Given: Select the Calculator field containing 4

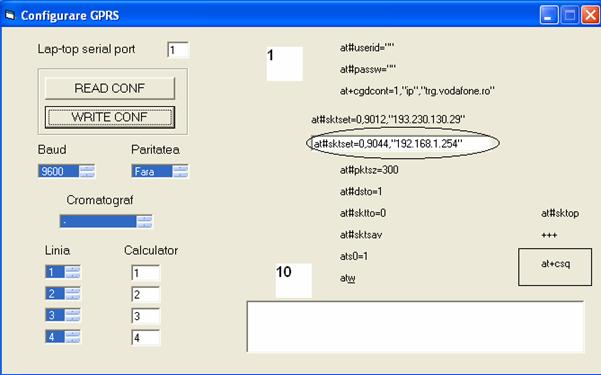Looking at the screenshot, I should [146, 337].
